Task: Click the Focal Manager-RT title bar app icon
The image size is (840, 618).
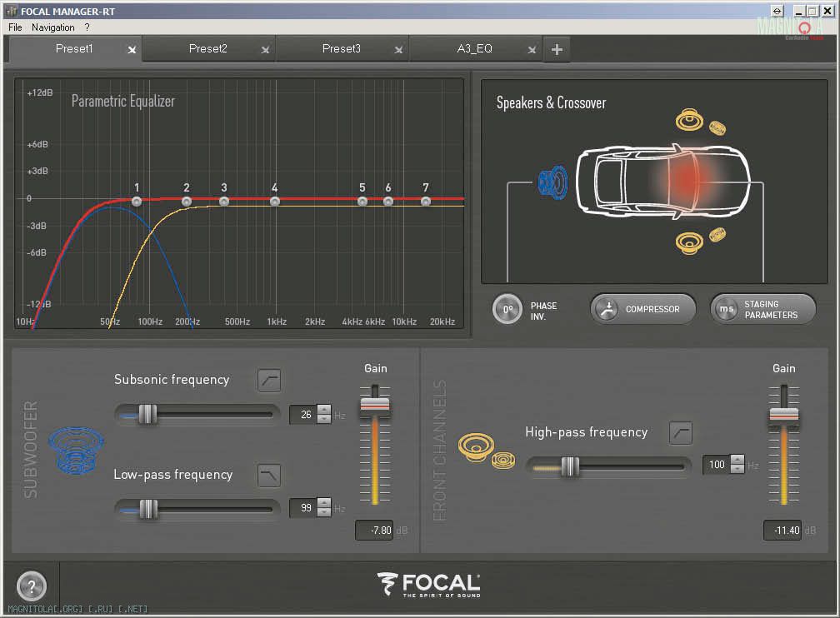Action: pos(12,11)
